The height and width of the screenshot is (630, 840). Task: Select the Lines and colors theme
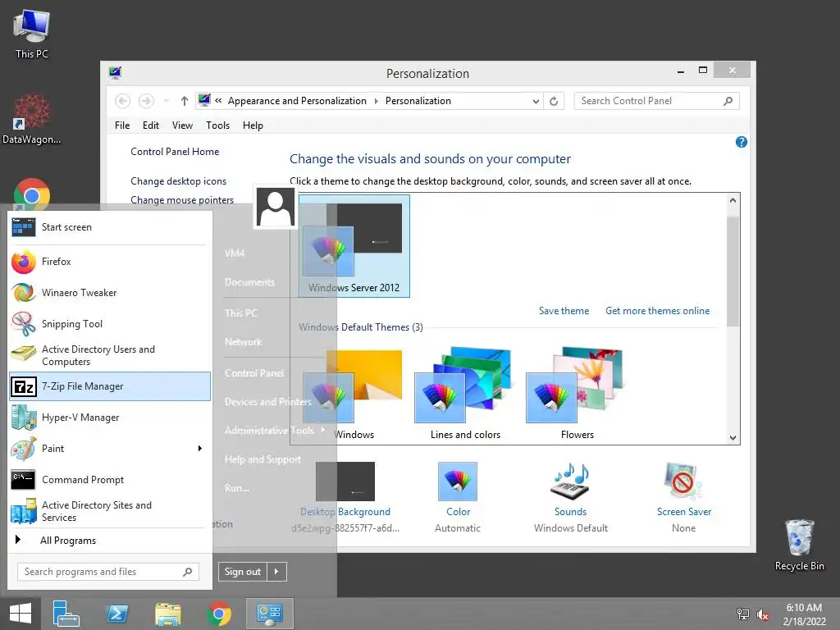pos(465,393)
